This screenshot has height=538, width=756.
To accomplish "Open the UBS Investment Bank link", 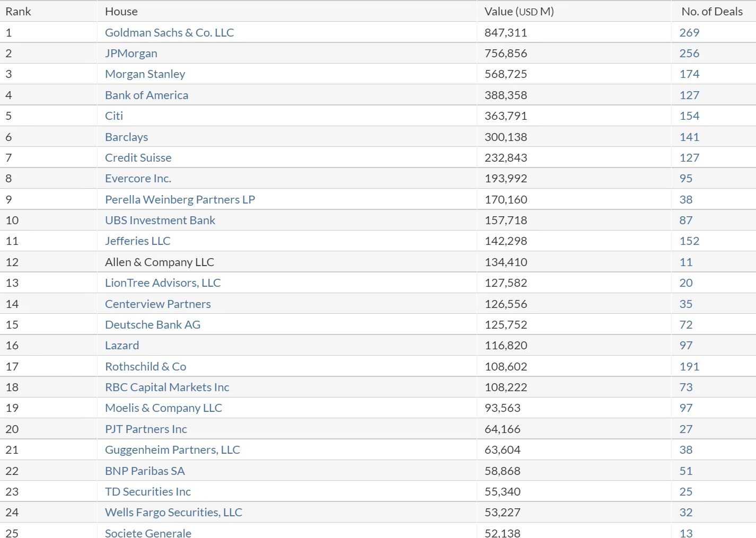I will point(160,220).
